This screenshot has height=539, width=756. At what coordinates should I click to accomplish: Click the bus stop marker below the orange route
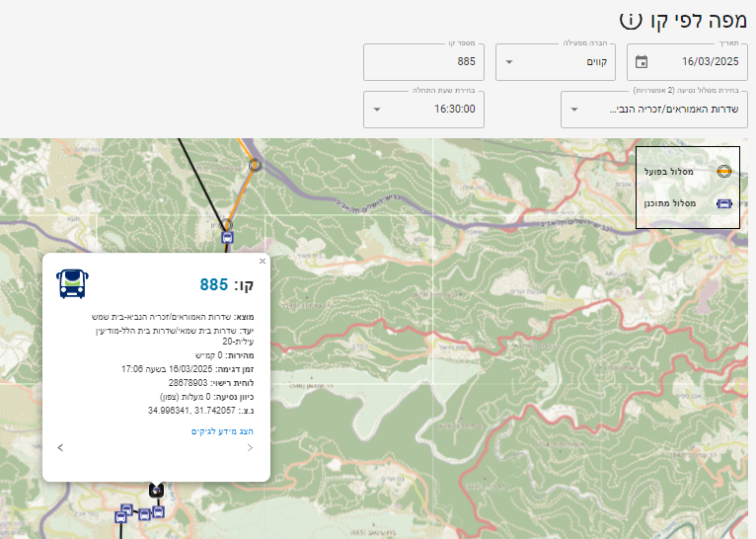[x=227, y=237]
